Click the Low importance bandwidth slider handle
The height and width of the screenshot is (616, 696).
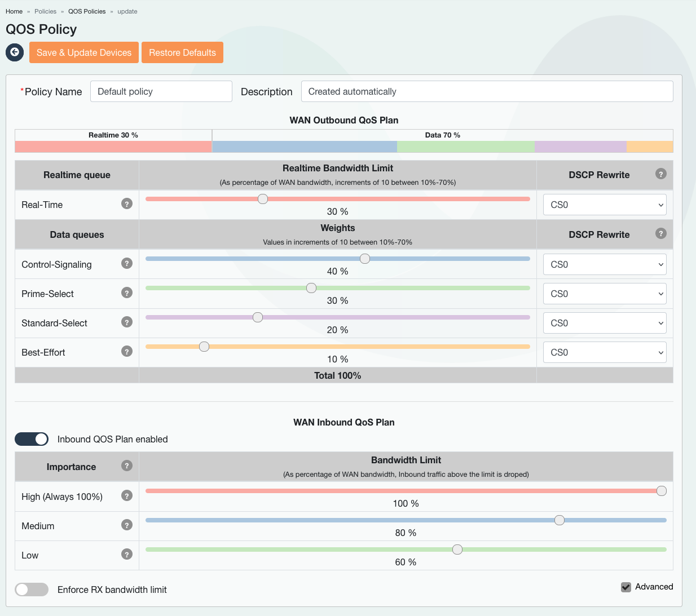[457, 549]
